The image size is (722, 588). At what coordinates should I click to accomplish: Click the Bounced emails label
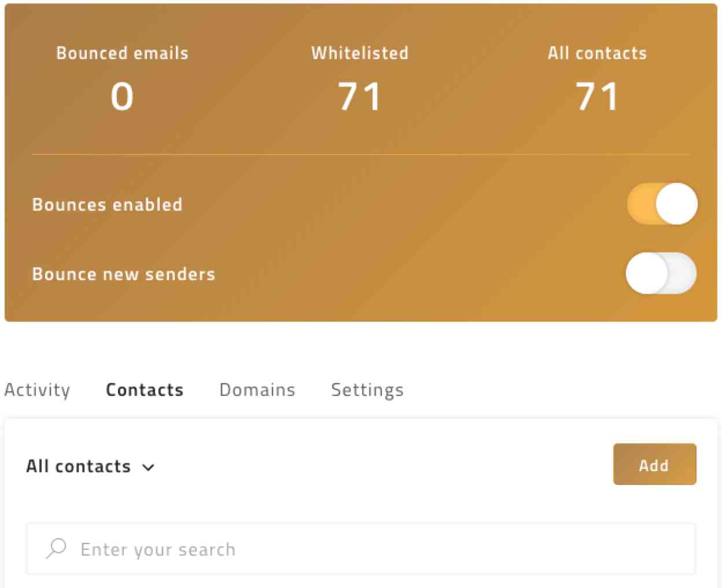tap(121, 53)
